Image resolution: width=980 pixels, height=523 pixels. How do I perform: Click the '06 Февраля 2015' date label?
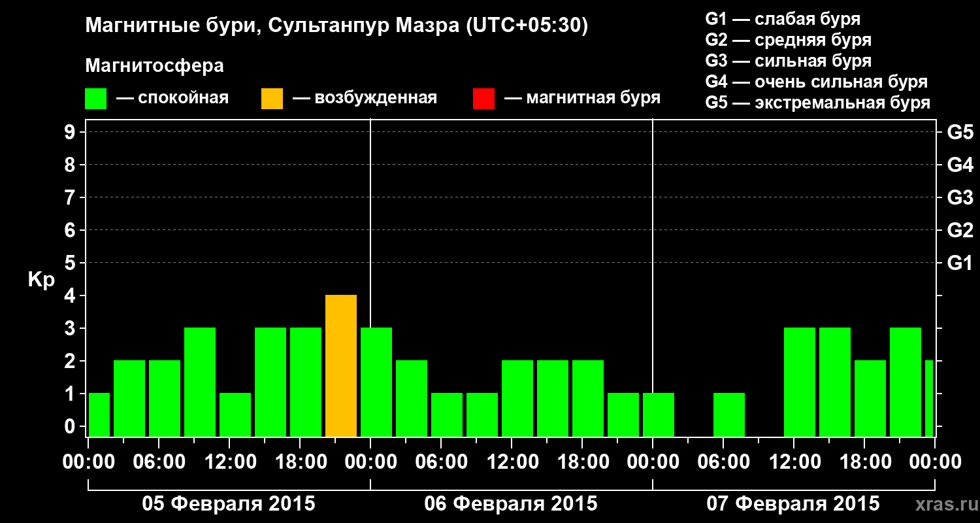point(511,504)
